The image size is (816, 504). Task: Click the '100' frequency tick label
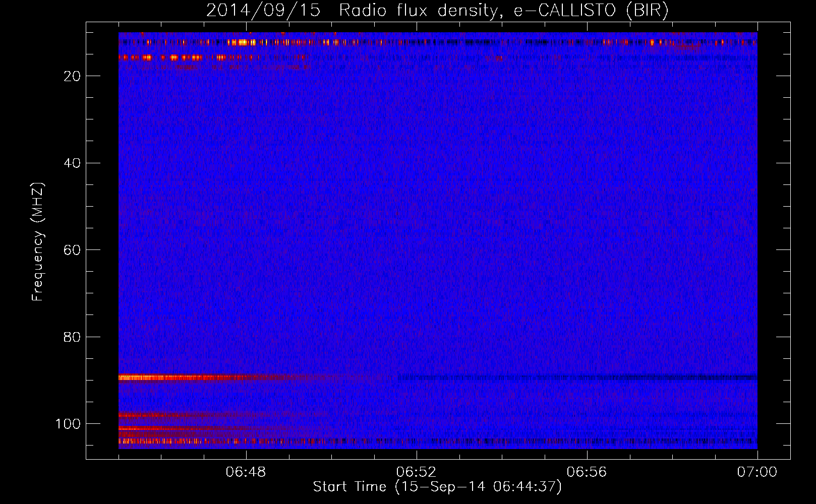[x=68, y=424]
